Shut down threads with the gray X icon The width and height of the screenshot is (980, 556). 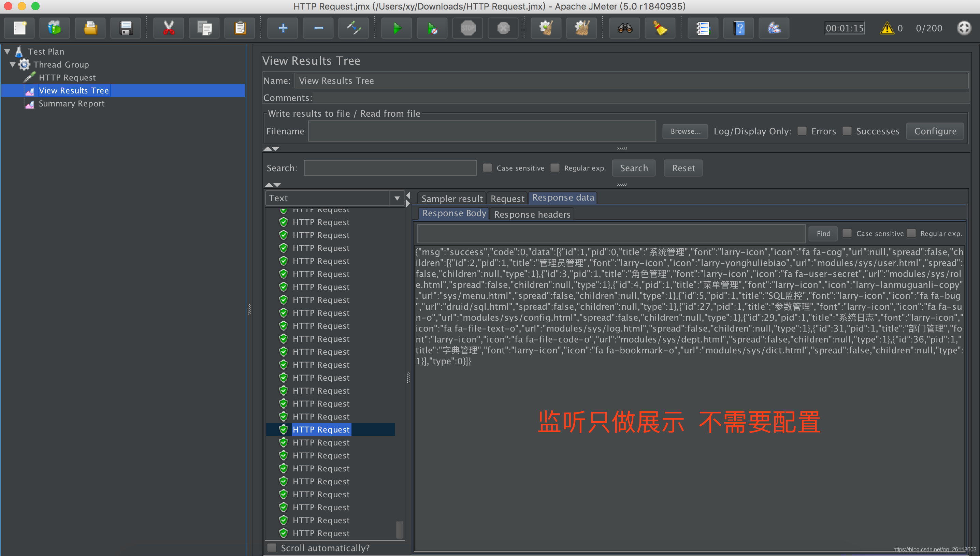pos(503,28)
